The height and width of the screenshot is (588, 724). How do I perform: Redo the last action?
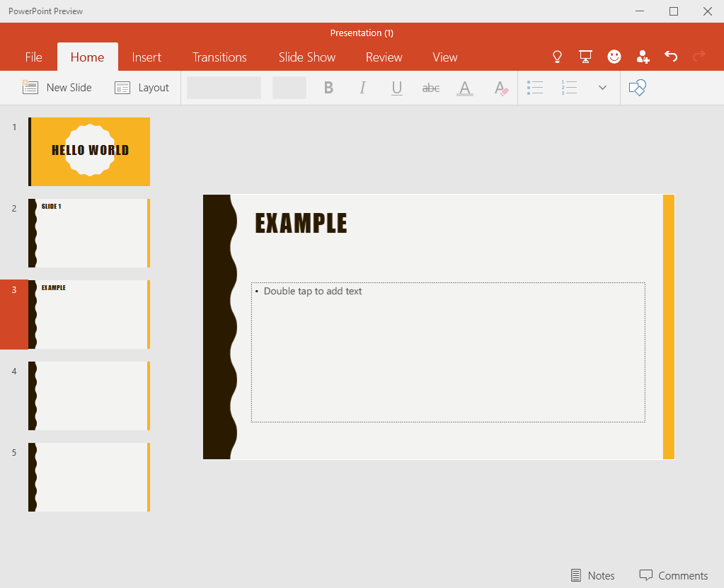699,57
